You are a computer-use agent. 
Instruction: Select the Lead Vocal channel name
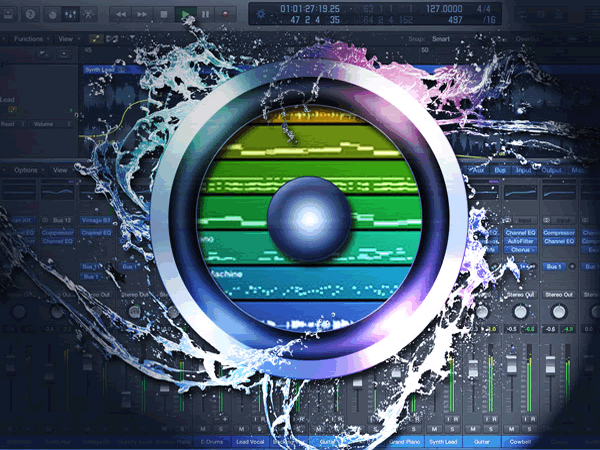click(x=250, y=442)
